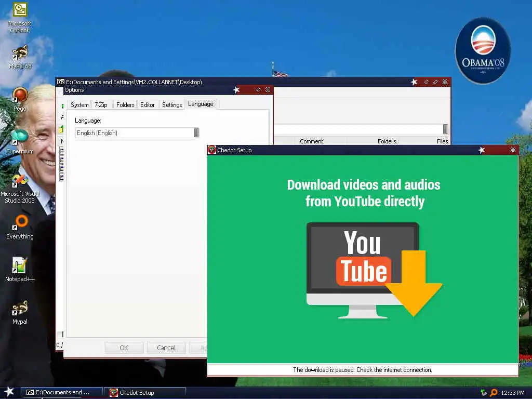This screenshot has width=532, height=399.
Task: Click the network tray icon
Action: click(484, 393)
